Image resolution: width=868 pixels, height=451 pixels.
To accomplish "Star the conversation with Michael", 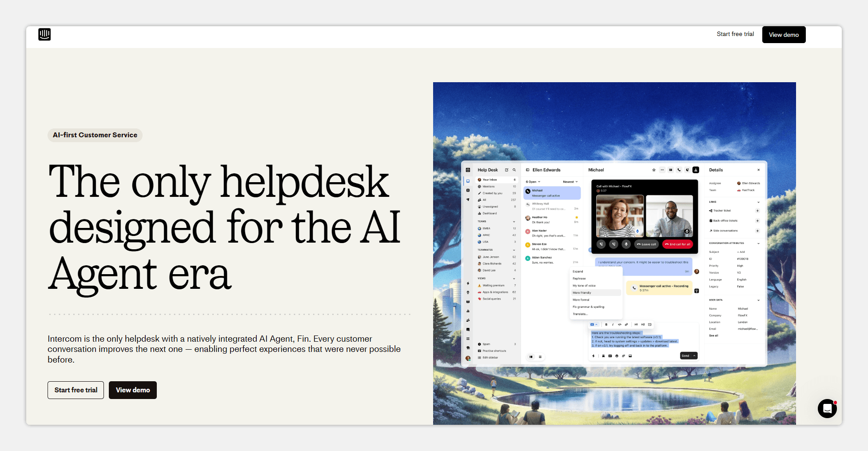I will click(x=654, y=170).
